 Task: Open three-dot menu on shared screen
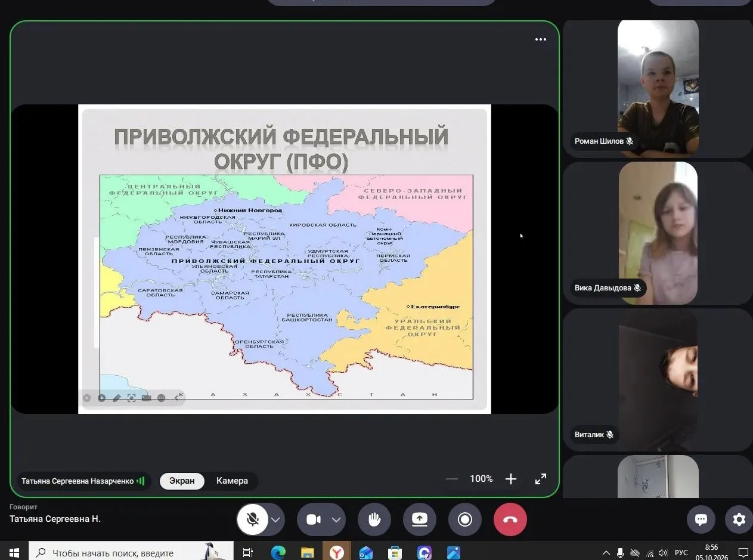[541, 40]
